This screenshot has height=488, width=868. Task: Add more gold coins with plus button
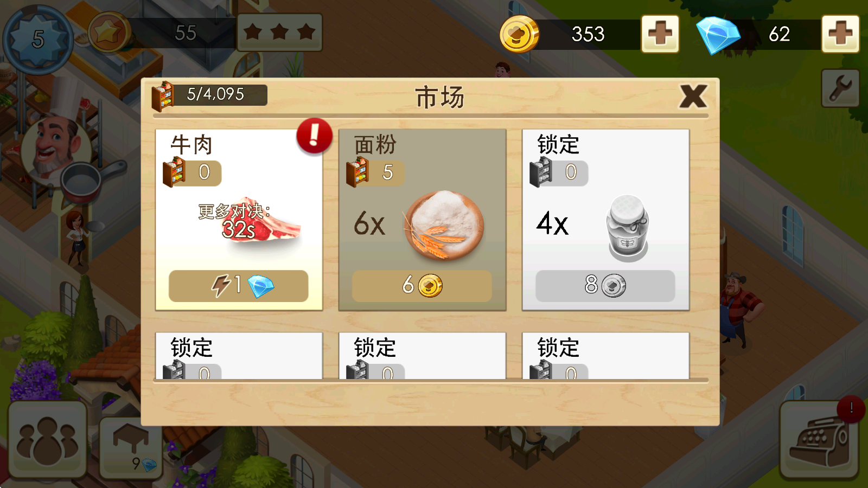tap(660, 34)
